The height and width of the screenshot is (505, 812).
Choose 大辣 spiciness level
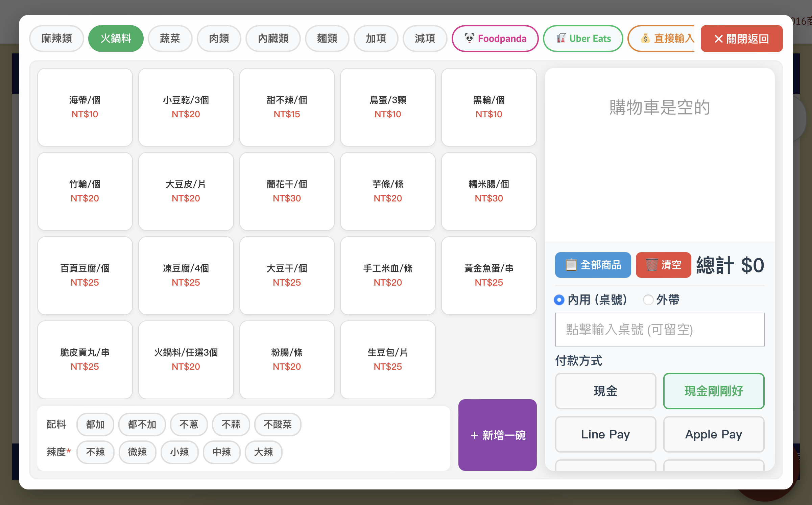point(264,452)
